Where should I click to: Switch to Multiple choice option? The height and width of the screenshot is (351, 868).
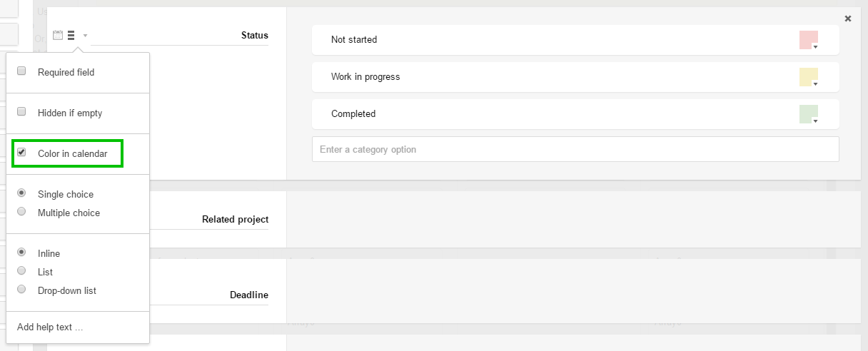[x=21, y=212]
